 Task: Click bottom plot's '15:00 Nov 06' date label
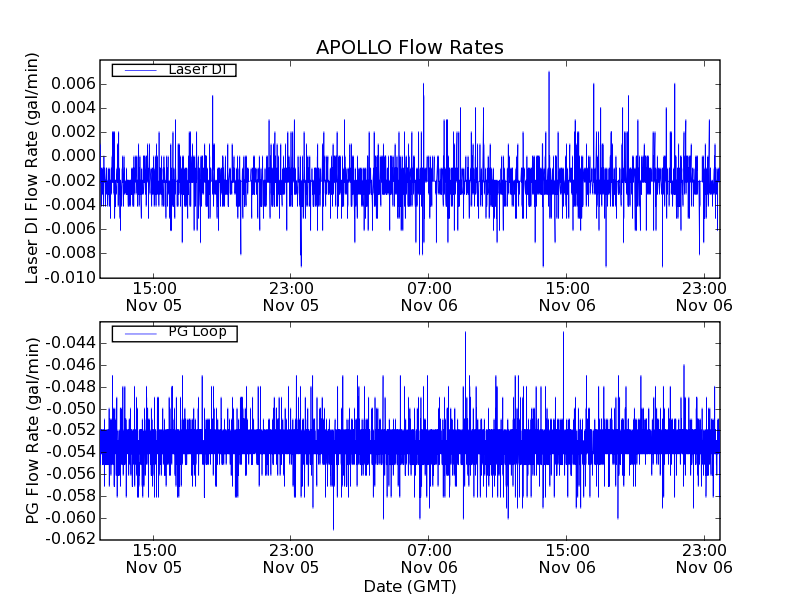(567, 559)
